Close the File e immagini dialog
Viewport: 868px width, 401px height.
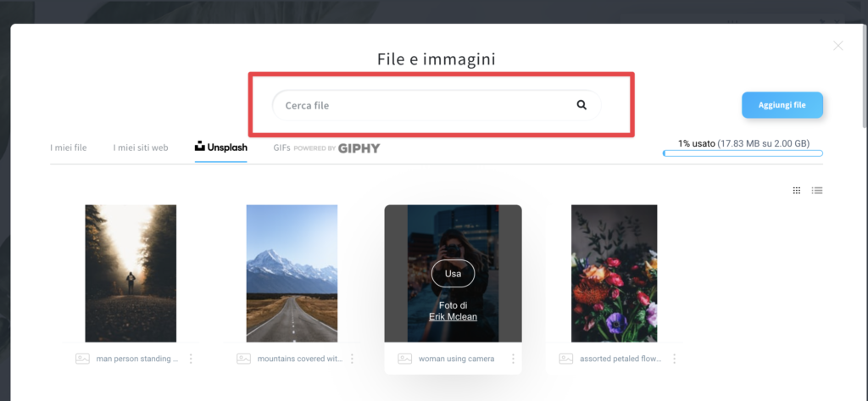838,46
